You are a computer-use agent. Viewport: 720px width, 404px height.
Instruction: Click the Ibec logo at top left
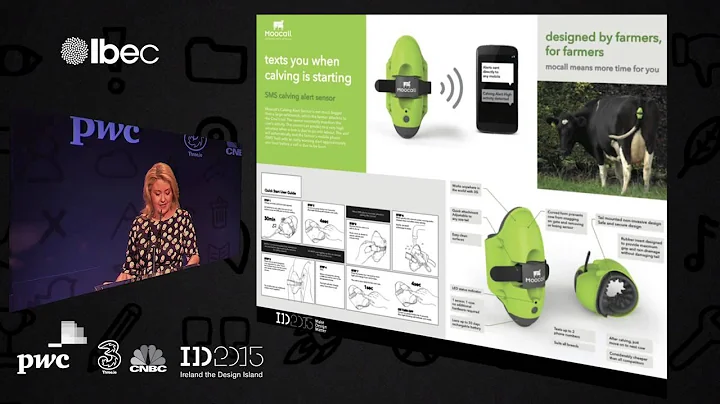[110, 50]
